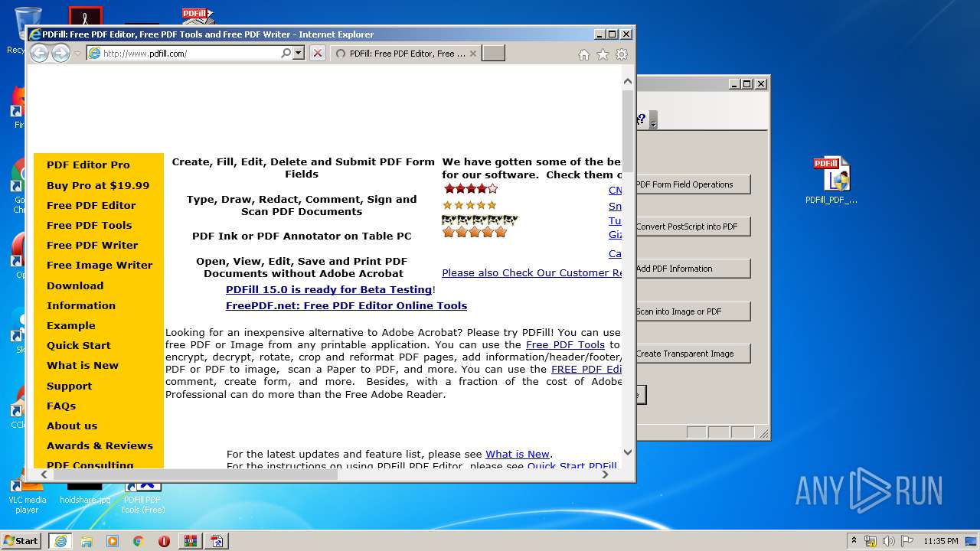Launch Windows Media Player from the taskbar
Viewport: 980px width, 551px height.
[113, 541]
